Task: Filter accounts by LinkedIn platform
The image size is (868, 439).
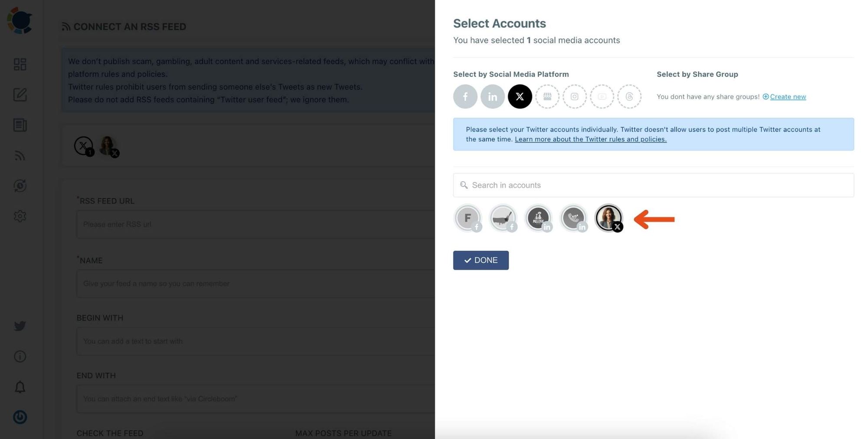Action: pos(493,96)
